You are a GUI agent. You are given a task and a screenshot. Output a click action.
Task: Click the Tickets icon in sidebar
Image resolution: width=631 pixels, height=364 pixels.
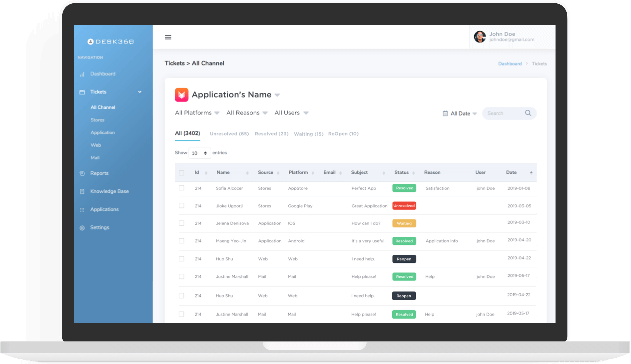pos(82,92)
